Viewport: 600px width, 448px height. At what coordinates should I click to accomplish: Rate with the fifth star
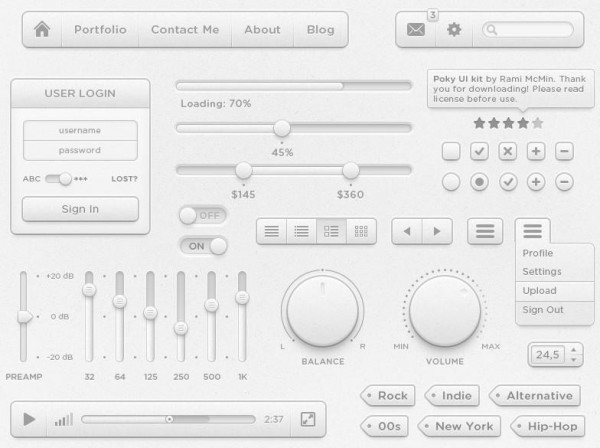tap(538, 123)
